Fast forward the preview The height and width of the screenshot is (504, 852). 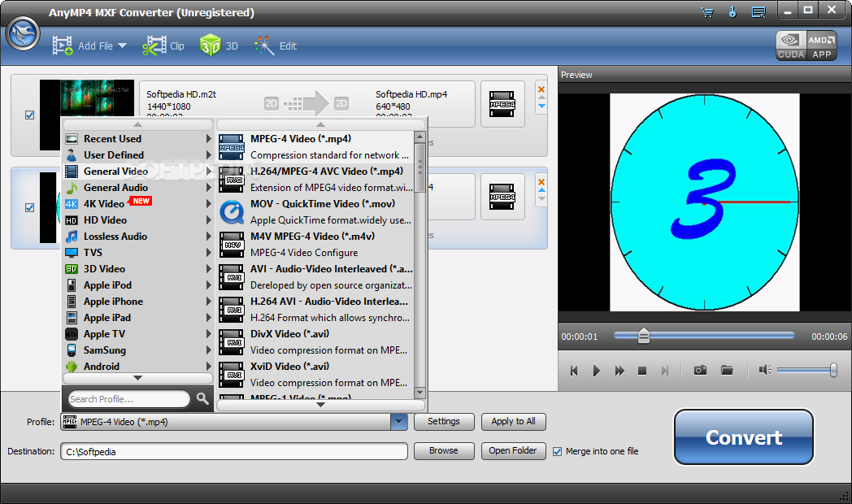pos(619,371)
